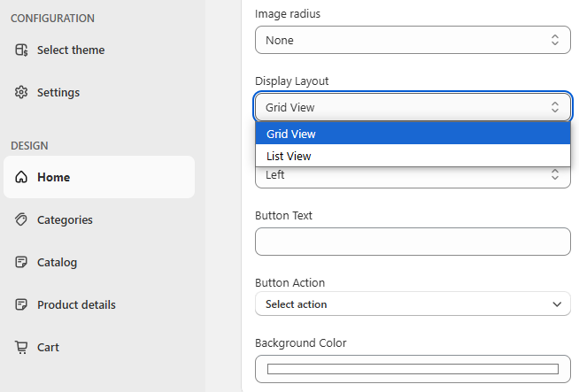Choose List View option
This screenshot has height=392, width=579.
click(x=413, y=156)
